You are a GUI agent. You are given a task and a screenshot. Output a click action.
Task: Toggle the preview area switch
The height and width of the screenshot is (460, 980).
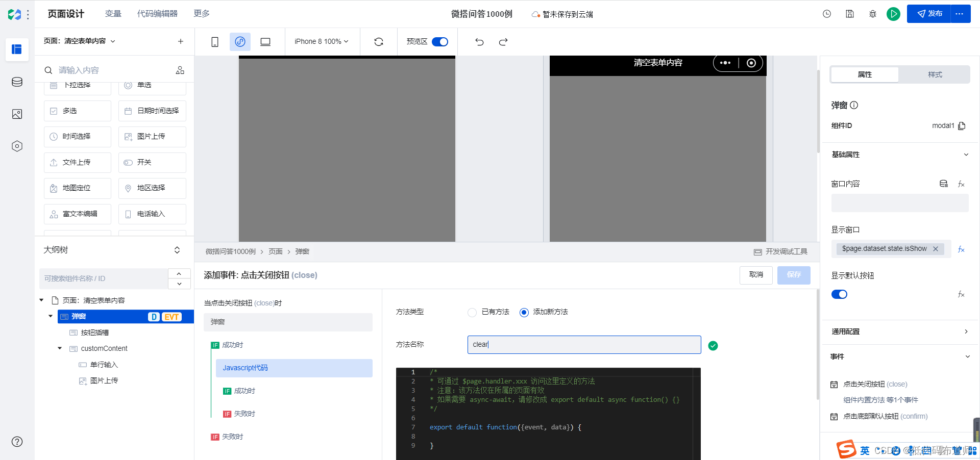point(440,42)
